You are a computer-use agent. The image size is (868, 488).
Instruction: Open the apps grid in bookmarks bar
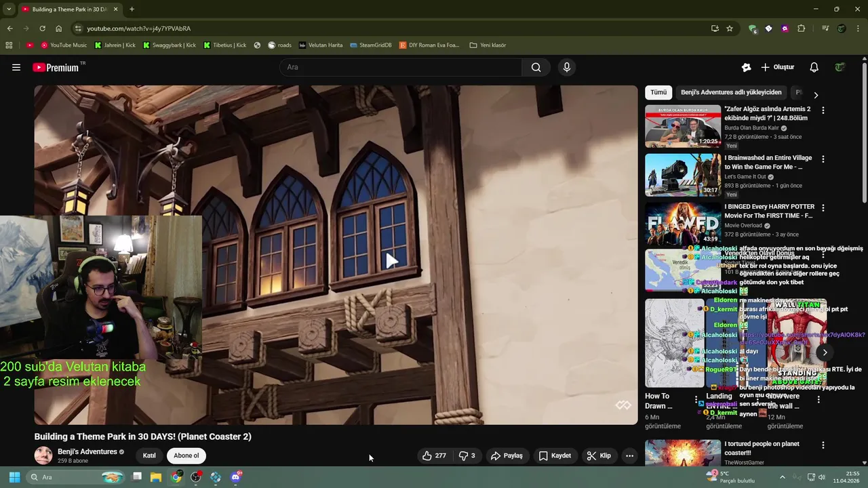click(x=9, y=45)
